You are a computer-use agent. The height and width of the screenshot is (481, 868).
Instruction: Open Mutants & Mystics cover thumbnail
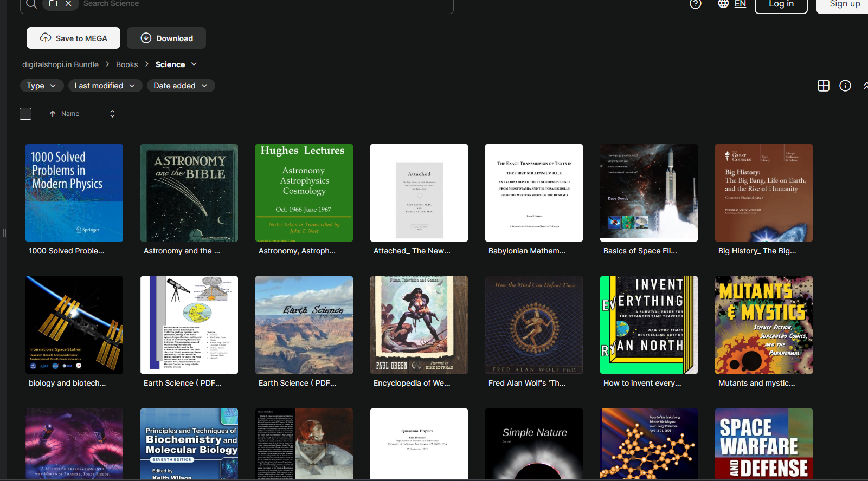click(764, 325)
